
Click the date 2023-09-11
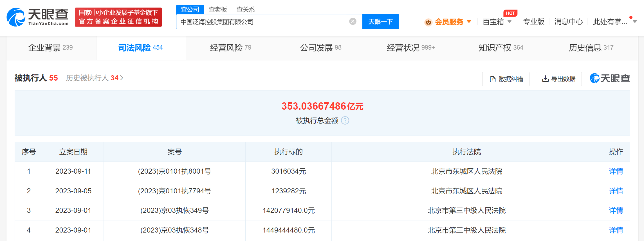coord(73,171)
